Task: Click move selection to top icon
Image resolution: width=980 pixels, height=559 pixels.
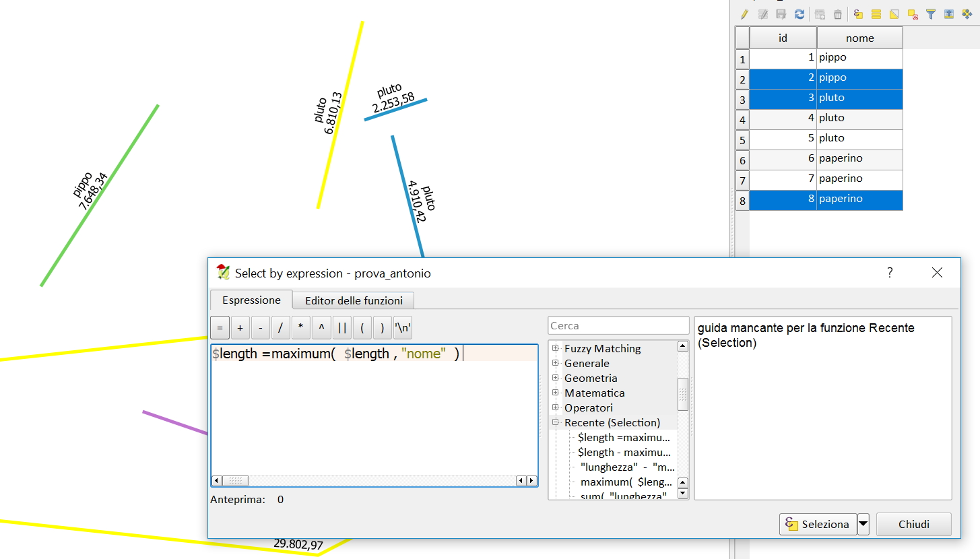Action: (x=949, y=13)
